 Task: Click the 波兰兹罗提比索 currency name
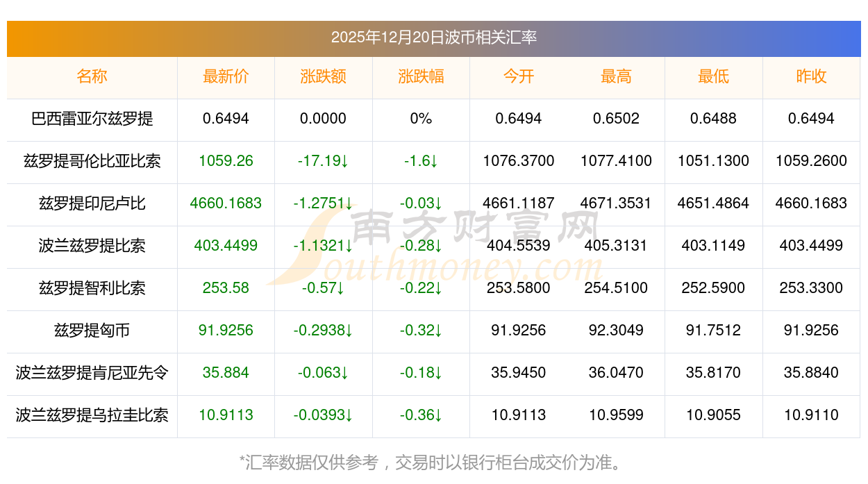(x=92, y=246)
